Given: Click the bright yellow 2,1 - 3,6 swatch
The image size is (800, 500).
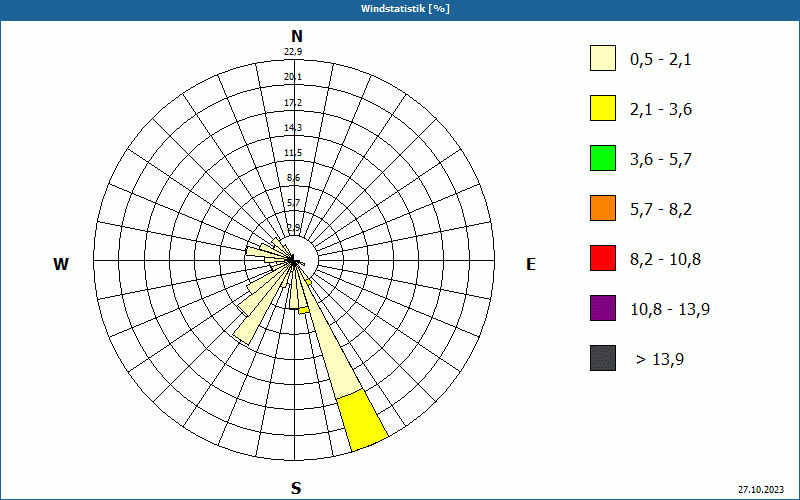Looking at the screenshot, I should coord(603,108).
